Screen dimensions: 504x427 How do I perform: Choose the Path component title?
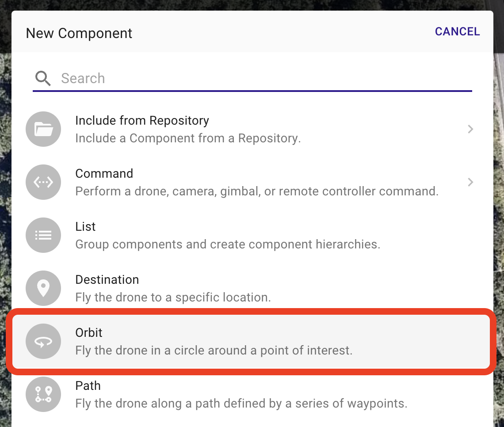coord(88,385)
